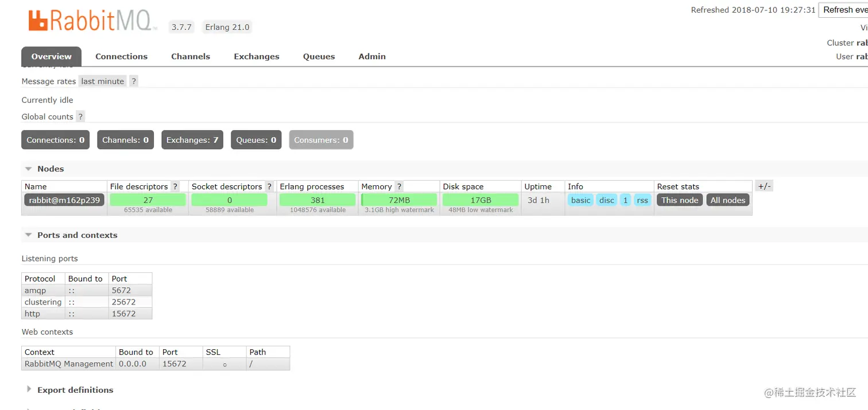Reset stats for All nodes
This screenshot has height=410, width=868.
[x=728, y=200]
